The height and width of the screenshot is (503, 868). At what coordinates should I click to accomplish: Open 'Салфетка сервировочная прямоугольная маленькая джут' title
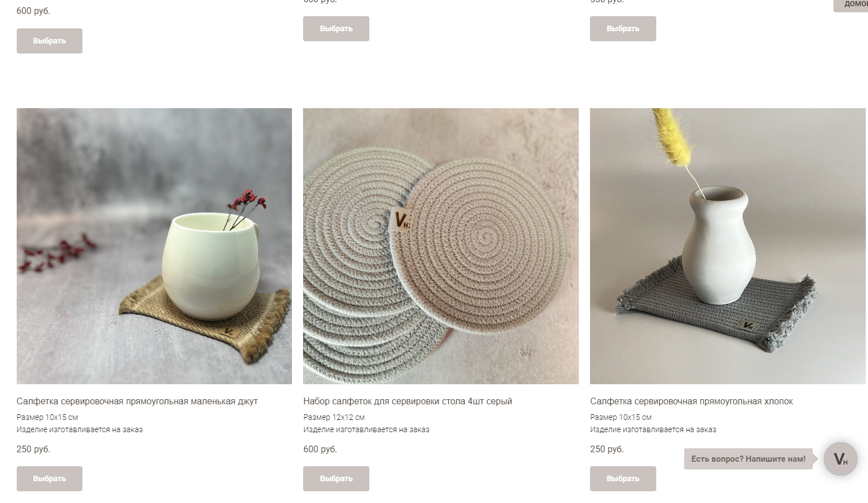point(137,401)
